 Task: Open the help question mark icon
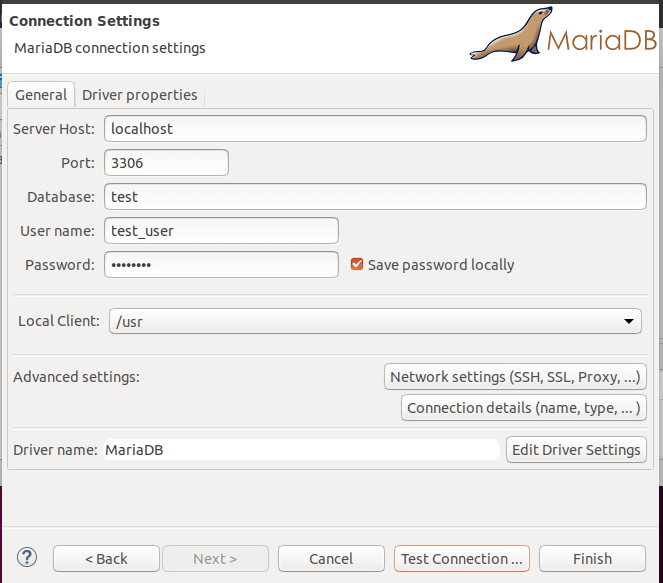point(27,557)
